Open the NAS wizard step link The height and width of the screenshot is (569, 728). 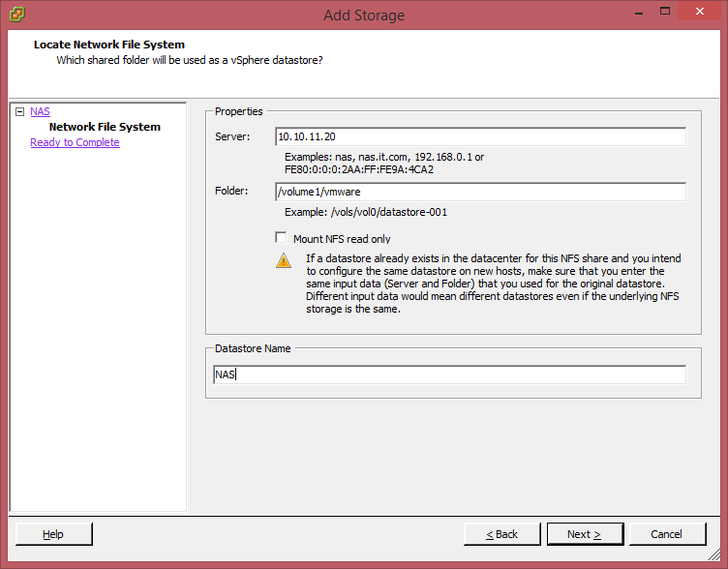40,112
